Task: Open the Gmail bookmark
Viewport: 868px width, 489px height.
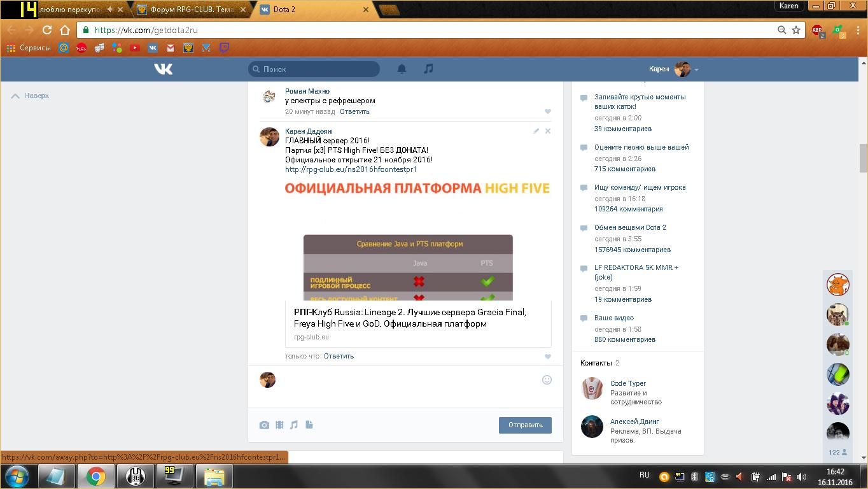Action: pyautogui.click(x=171, y=48)
